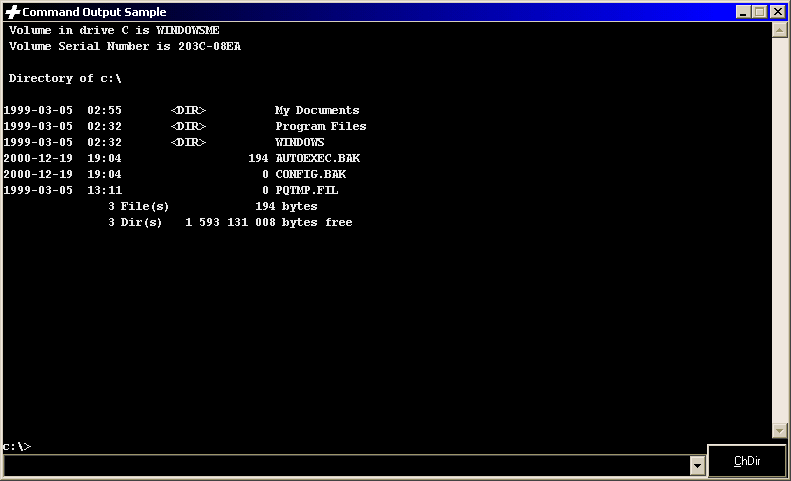Viewport: 791px width, 481px height.
Task: Click the 'WINDOWS' directory entry
Action: click(300, 142)
